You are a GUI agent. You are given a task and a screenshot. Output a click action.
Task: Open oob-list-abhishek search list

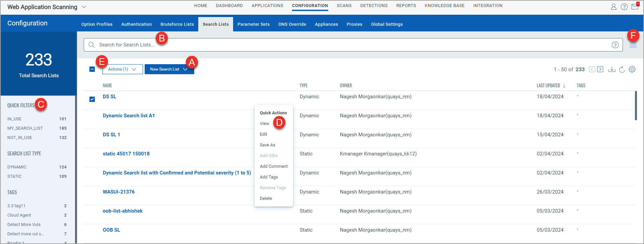tap(123, 211)
